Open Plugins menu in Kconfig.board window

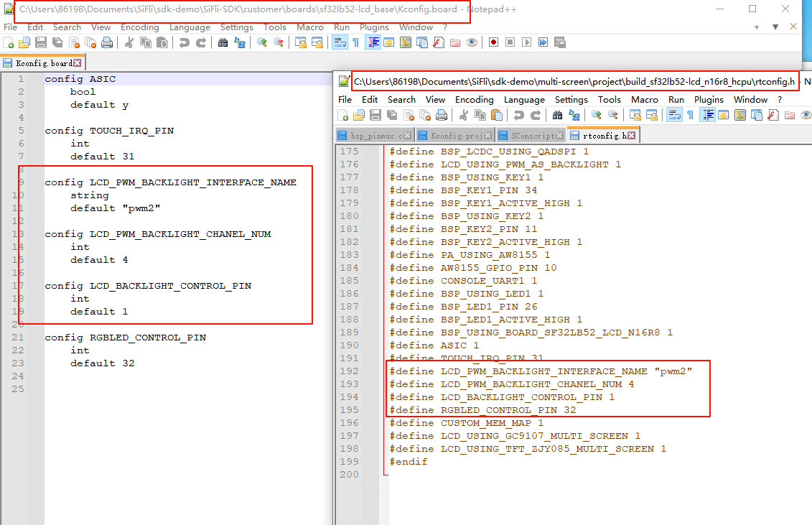pos(374,27)
